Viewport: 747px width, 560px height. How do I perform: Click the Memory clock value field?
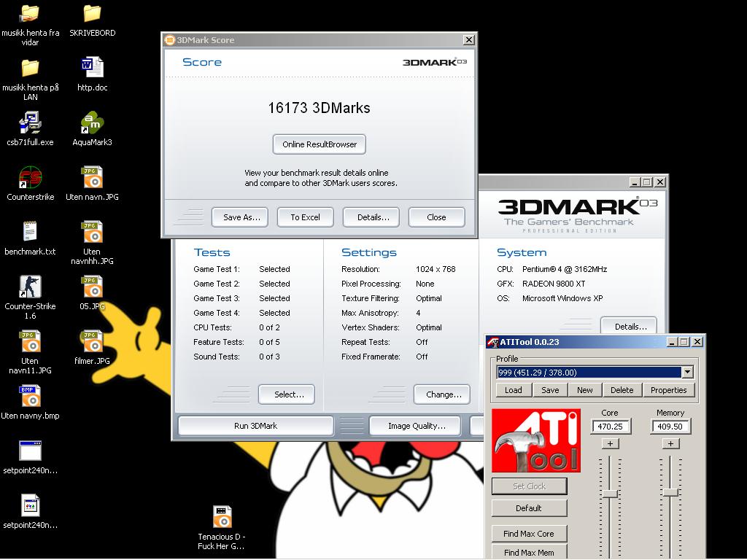click(x=670, y=427)
